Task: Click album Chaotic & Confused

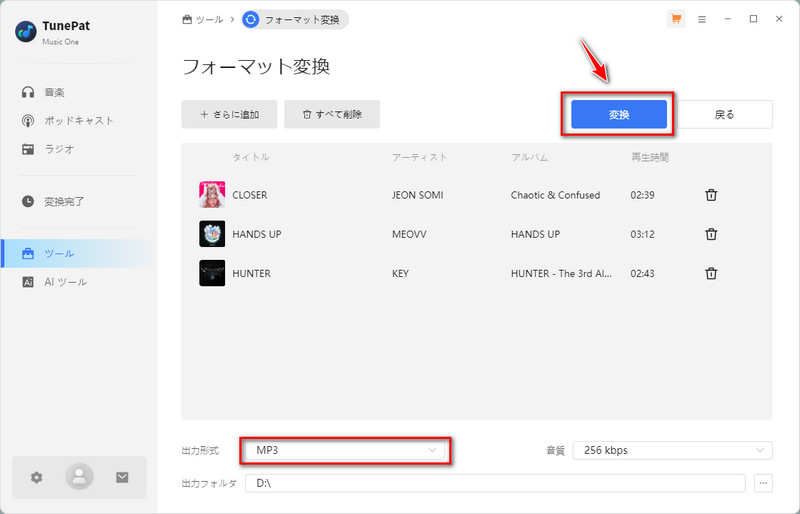Action: point(555,195)
